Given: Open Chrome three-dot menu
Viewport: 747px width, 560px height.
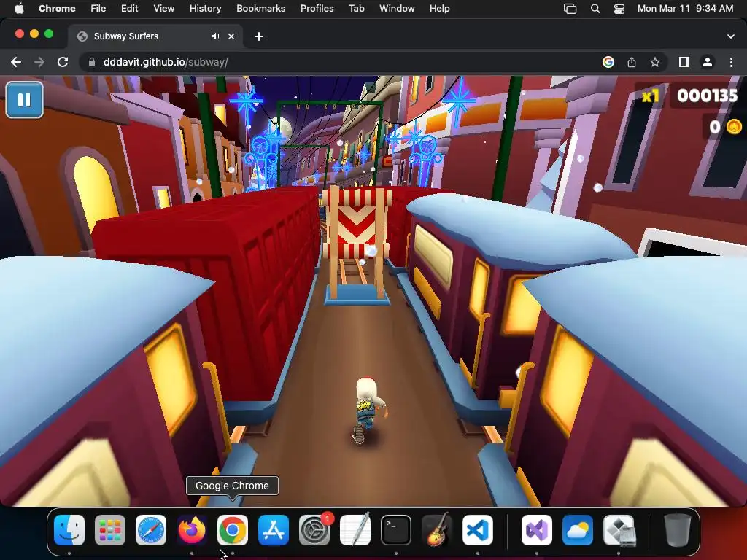Looking at the screenshot, I should [731, 63].
